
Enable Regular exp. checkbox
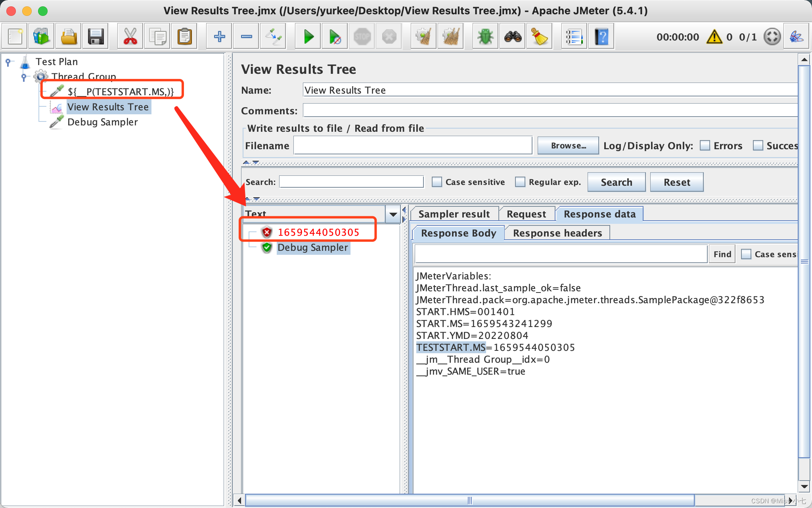tap(520, 182)
